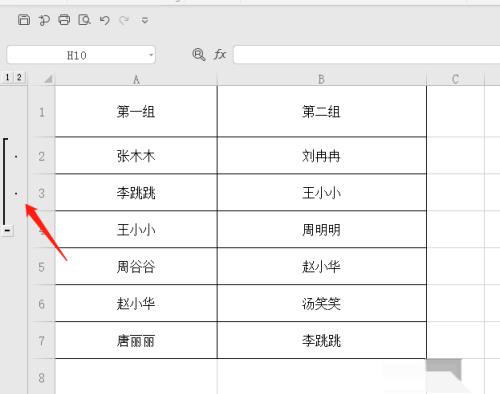Show outline level 2

[19, 78]
